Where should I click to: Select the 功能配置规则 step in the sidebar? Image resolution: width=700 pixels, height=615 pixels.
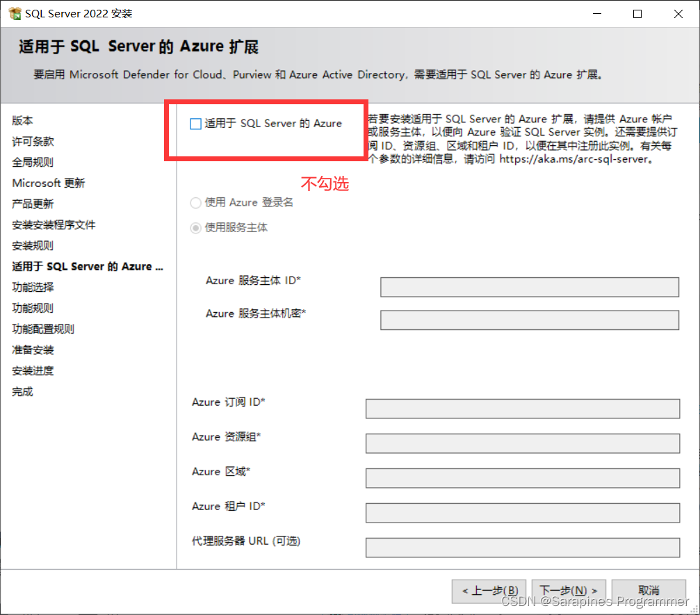point(43,329)
